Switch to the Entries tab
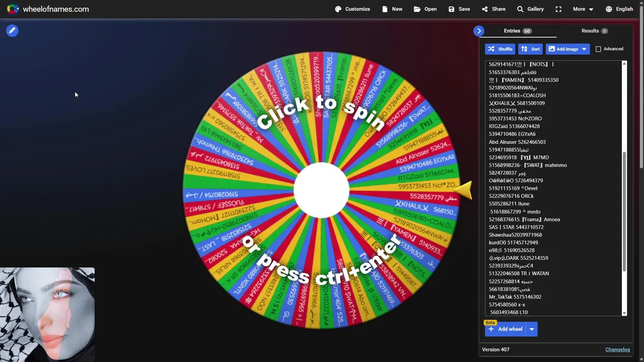Image resolution: width=644 pixels, height=362 pixels. coord(518,31)
